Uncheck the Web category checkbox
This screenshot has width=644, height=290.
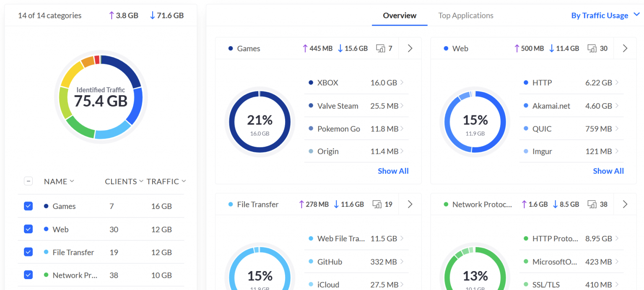click(x=28, y=229)
